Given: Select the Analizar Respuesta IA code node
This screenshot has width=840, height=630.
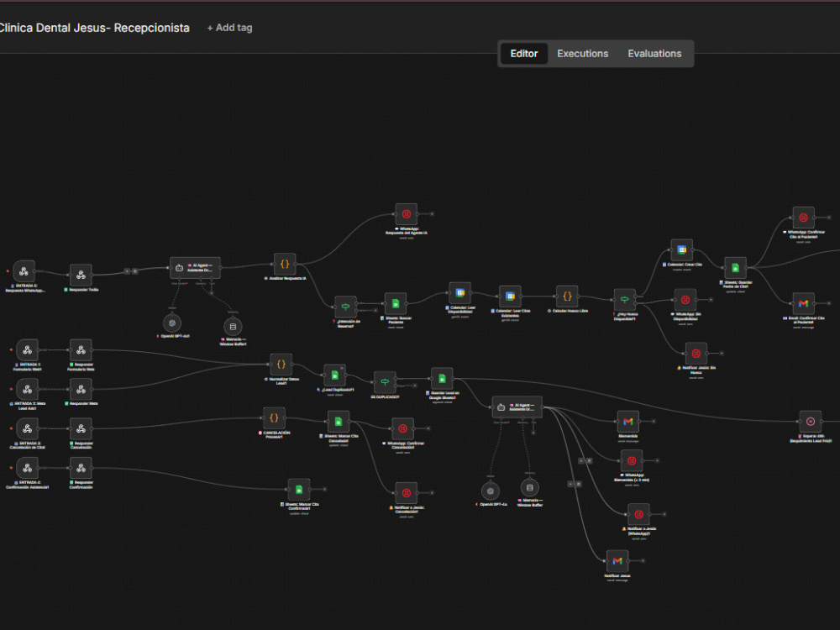Looking at the screenshot, I should (285, 264).
